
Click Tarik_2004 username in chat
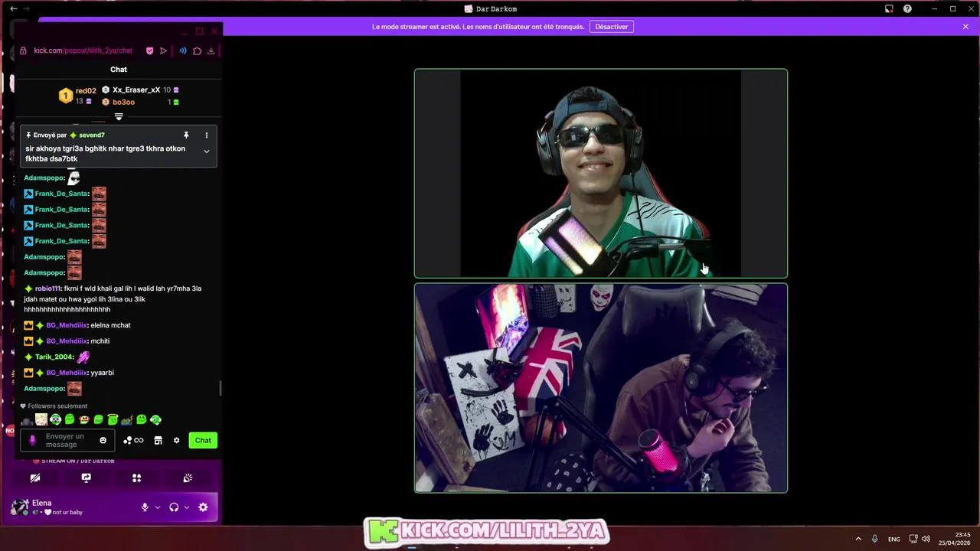click(54, 357)
